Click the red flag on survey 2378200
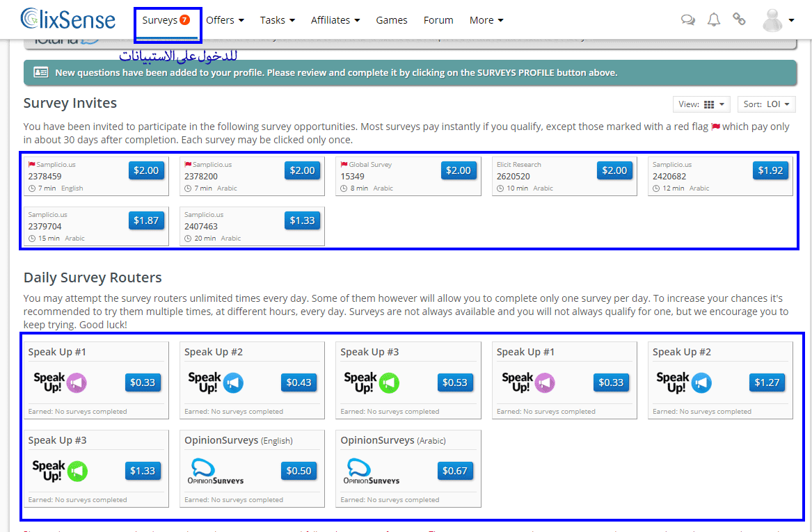The width and height of the screenshot is (812, 532). 188,164
